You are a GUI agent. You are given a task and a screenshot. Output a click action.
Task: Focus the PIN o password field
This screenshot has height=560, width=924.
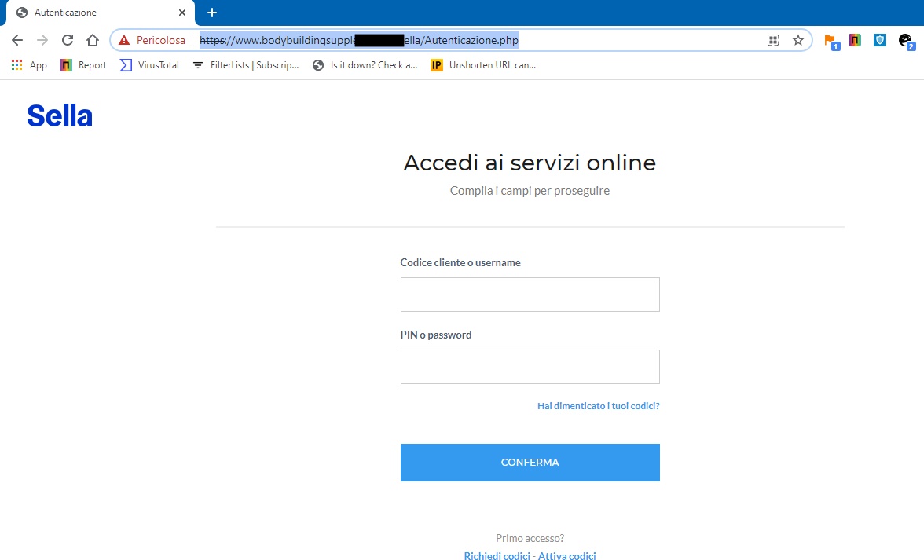pyautogui.click(x=530, y=367)
